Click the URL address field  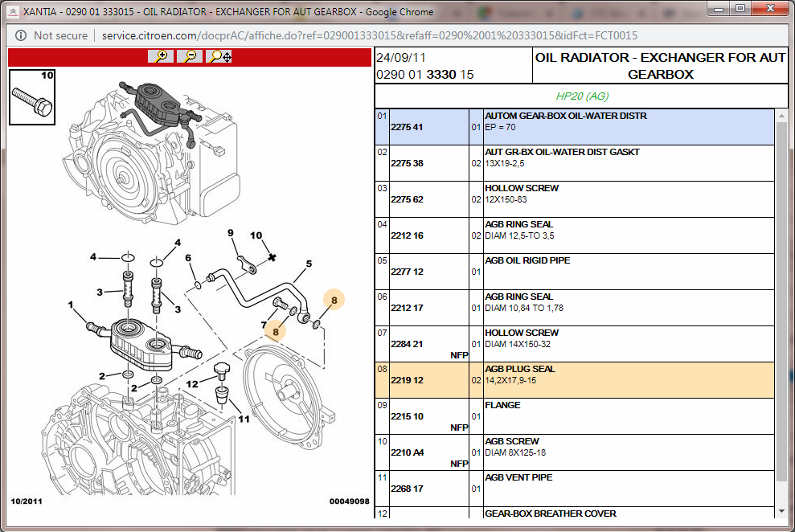(x=370, y=35)
